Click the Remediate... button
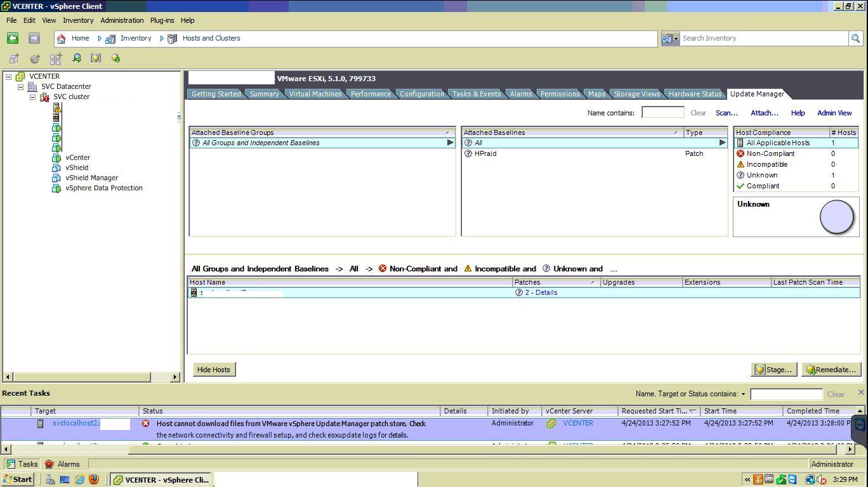 click(x=831, y=370)
